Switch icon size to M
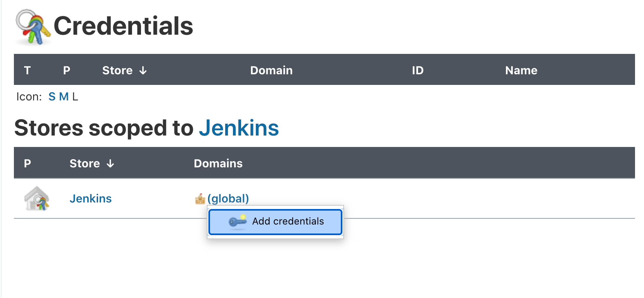The width and height of the screenshot is (644, 298). [64, 97]
